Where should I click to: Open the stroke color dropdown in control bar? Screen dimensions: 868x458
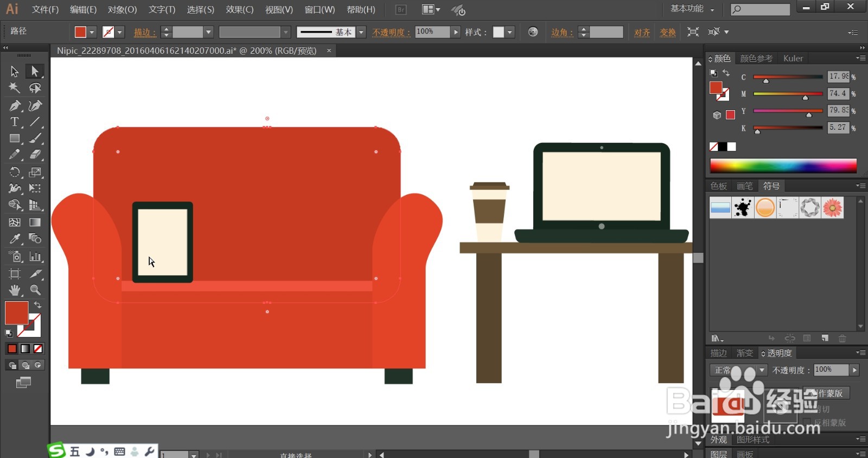coord(120,32)
